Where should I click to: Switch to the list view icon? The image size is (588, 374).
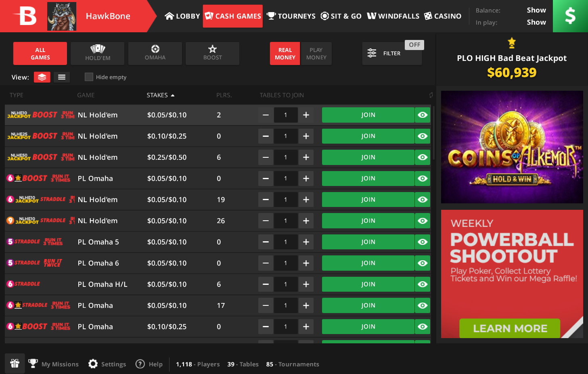[x=62, y=77]
